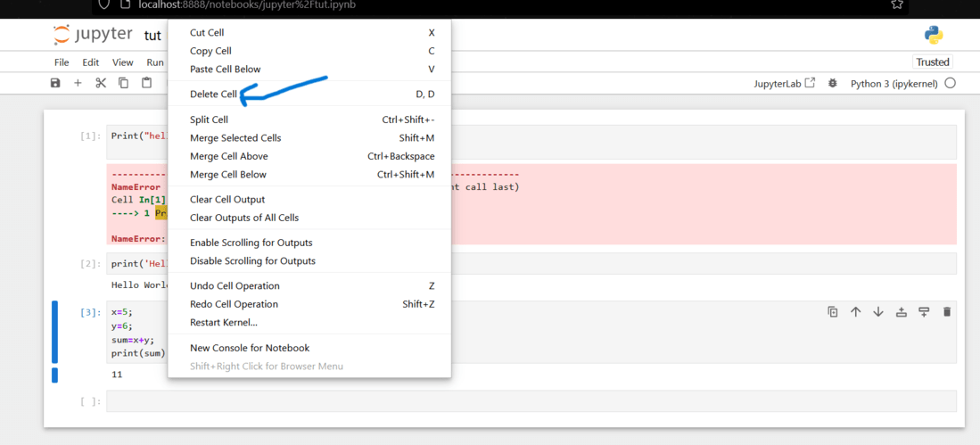The width and height of the screenshot is (980, 445).
Task: Insert a cell below cell 3
Action: click(924, 312)
